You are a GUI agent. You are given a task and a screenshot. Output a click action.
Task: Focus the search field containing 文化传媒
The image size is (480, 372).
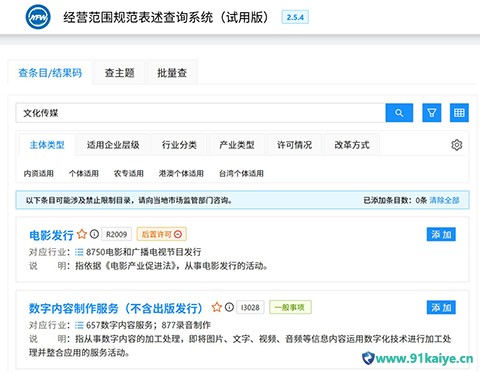(201, 113)
